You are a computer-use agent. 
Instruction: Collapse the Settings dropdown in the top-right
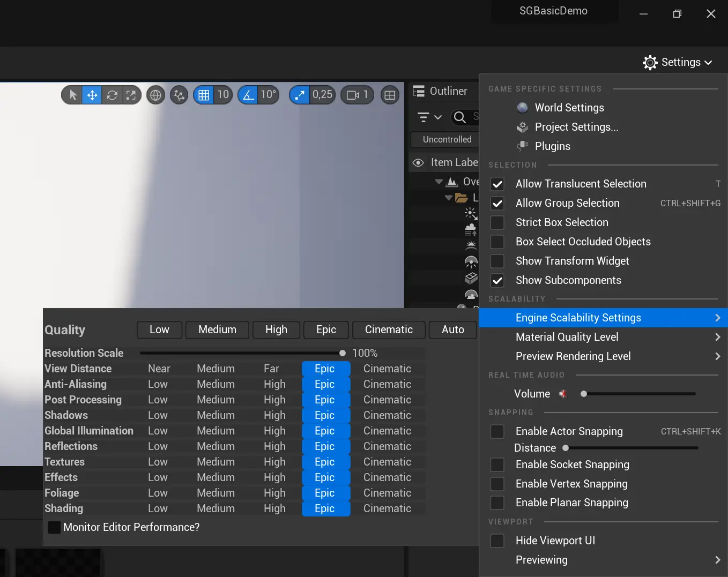coord(678,62)
